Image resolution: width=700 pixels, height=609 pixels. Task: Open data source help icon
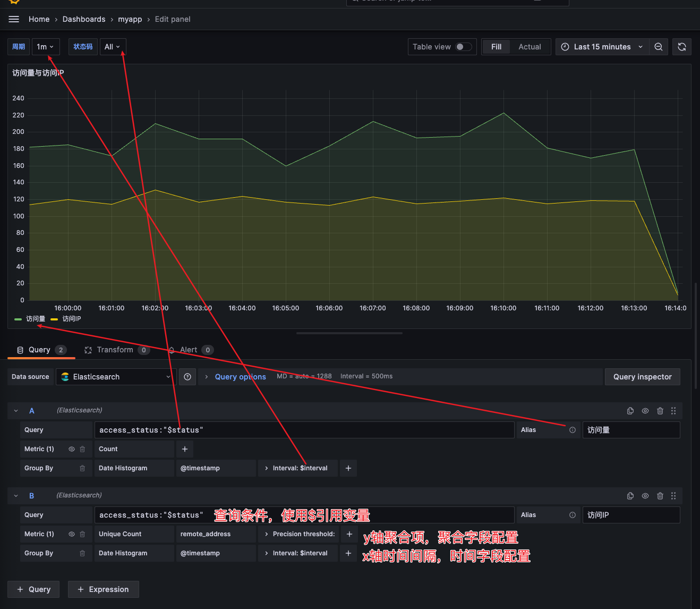point(187,377)
